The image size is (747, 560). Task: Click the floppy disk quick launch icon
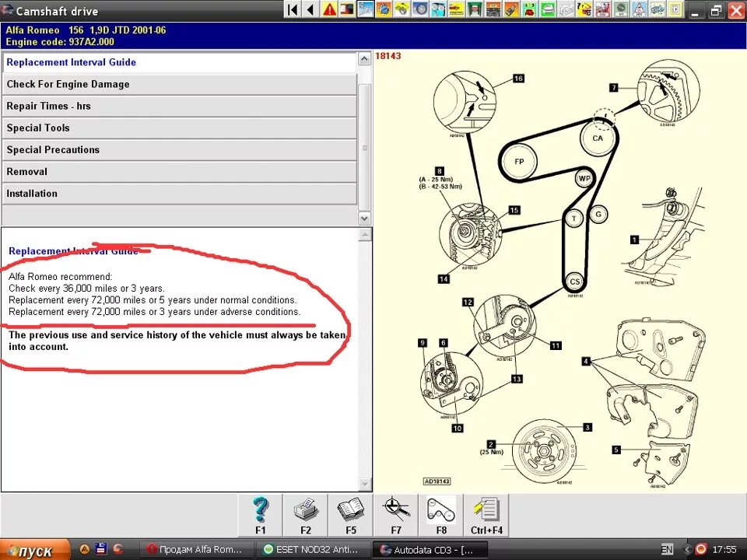[x=101, y=549]
